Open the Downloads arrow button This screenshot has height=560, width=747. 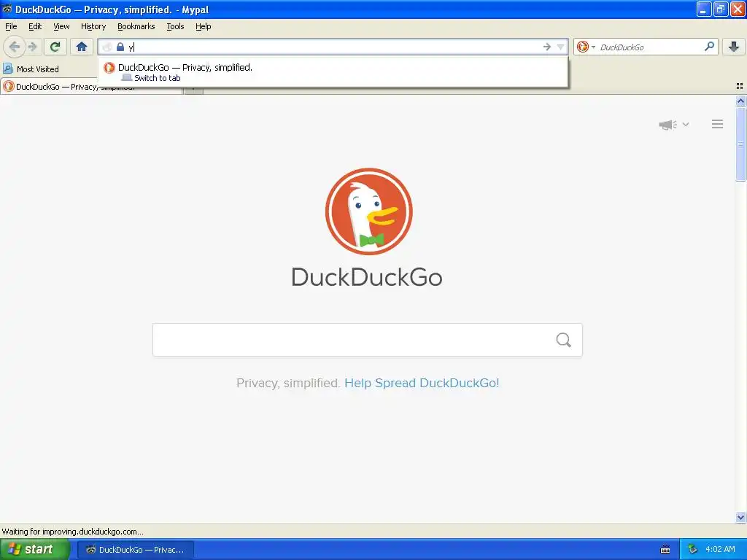[734, 47]
